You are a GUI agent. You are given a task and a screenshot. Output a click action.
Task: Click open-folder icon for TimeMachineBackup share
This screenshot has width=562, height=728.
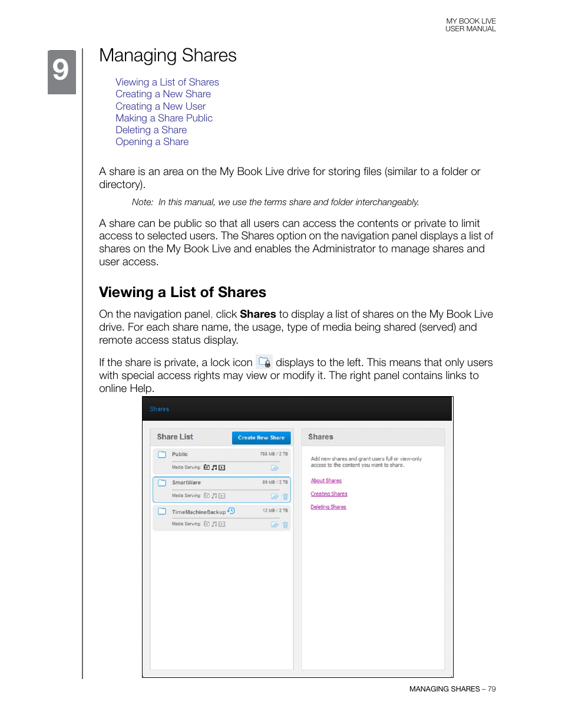pos(275,525)
